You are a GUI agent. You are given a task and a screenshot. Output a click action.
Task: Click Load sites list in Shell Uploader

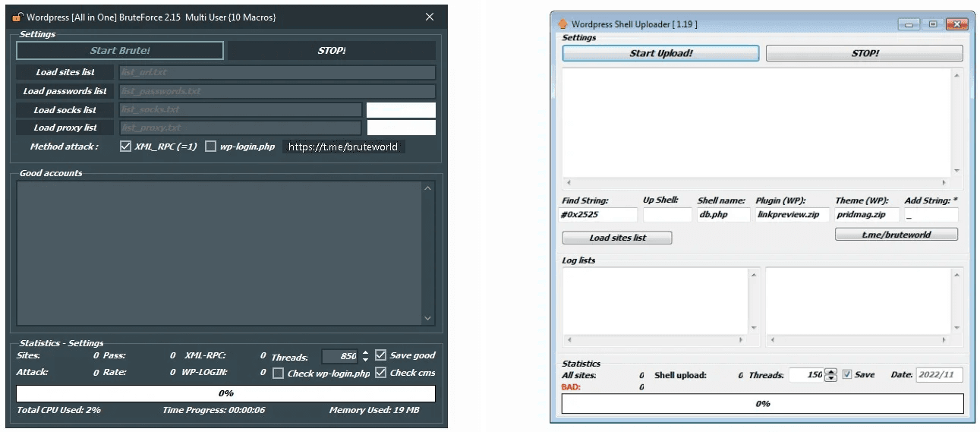[x=617, y=238]
